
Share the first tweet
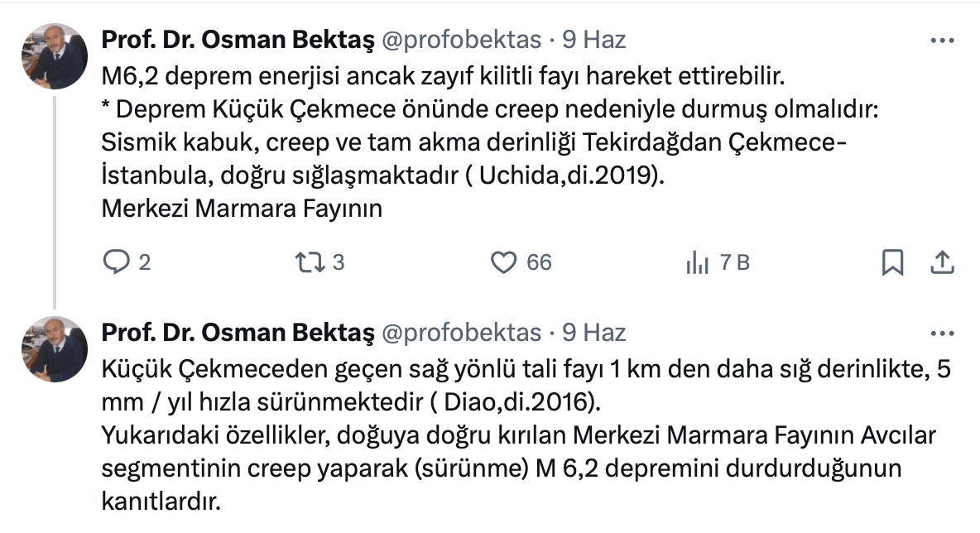tap(941, 262)
